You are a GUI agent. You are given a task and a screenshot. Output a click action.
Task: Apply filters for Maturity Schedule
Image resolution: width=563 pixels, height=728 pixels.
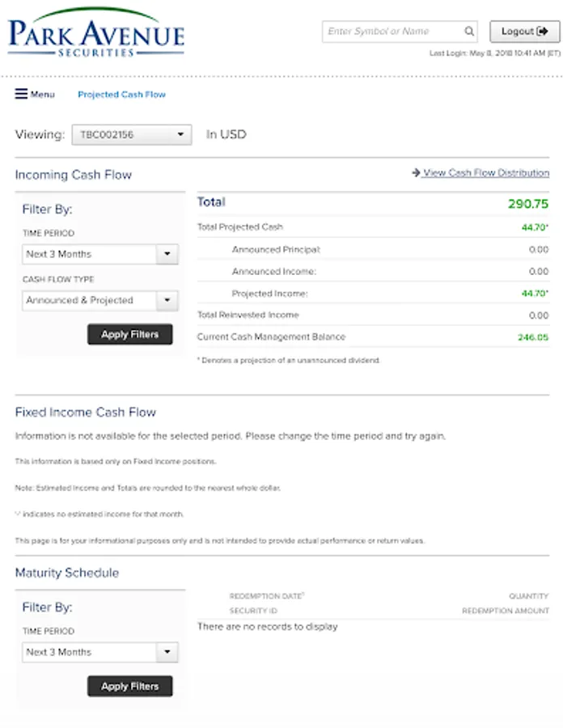pyautogui.click(x=129, y=686)
